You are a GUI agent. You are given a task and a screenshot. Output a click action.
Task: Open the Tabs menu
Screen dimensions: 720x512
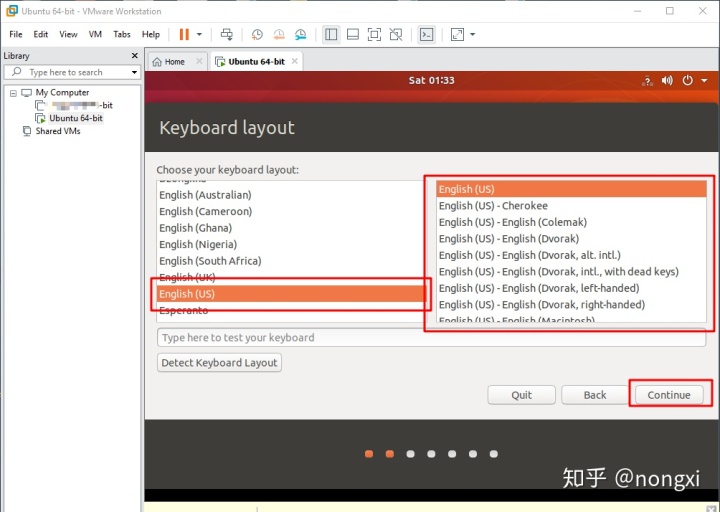tap(122, 34)
